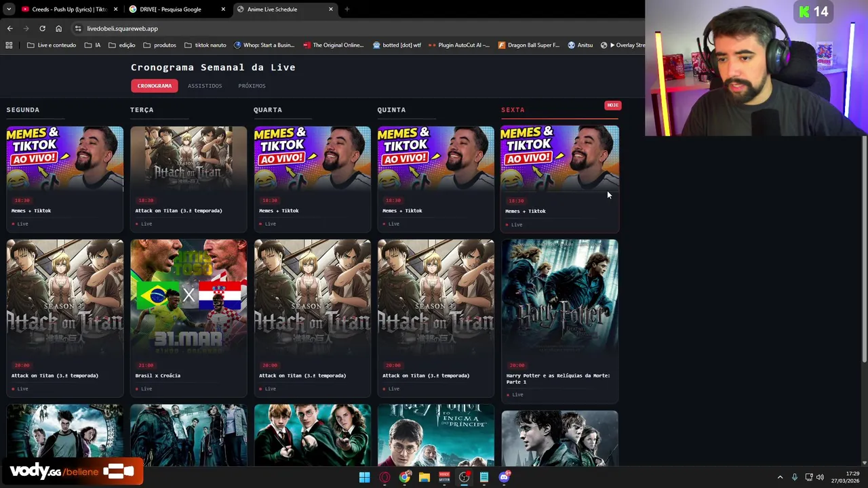This screenshot has height=488, width=868.
Task: Click the SEGUNDA column heading
Action: pyautogui.click(x=23, y=110)
